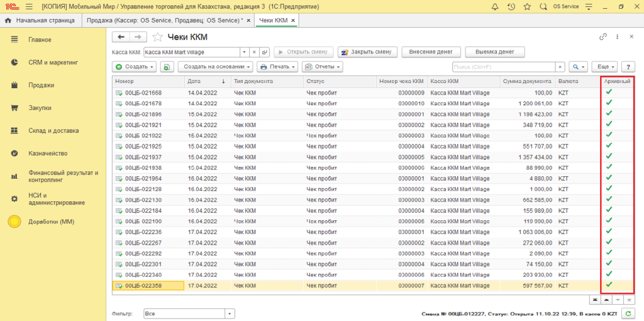Expand the Фильтр dropdown

230,313
